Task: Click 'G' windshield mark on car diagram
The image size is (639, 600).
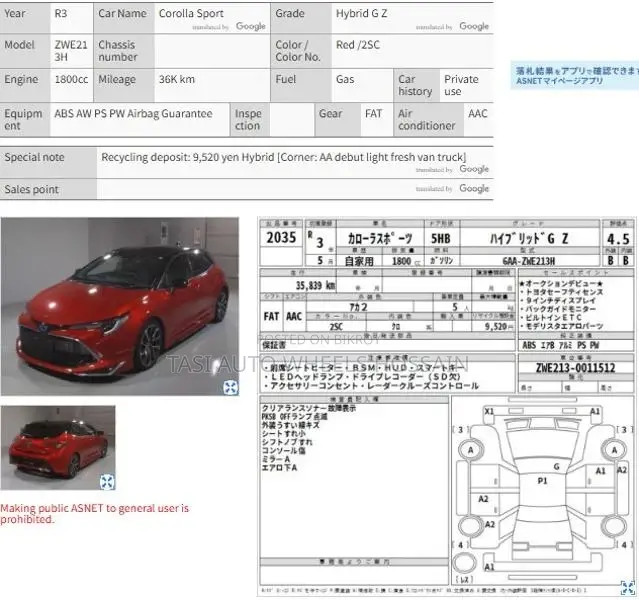Action: [556, 467]
